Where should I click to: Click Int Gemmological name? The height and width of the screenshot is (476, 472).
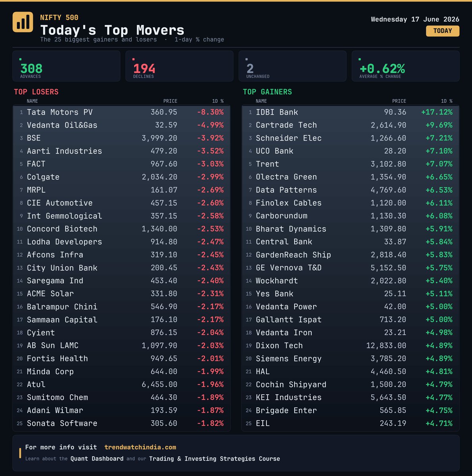(64, 216)
